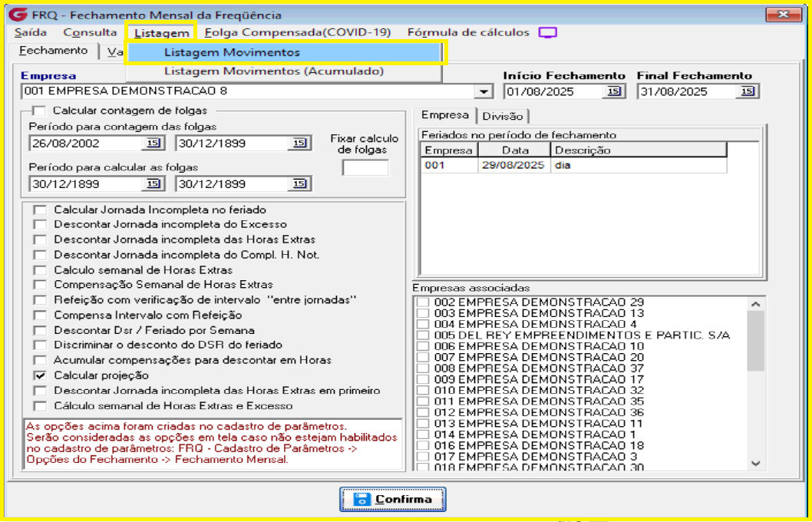Click the Início Fechamento date field
The image size is (812, 522).
(x=553, y=91)
